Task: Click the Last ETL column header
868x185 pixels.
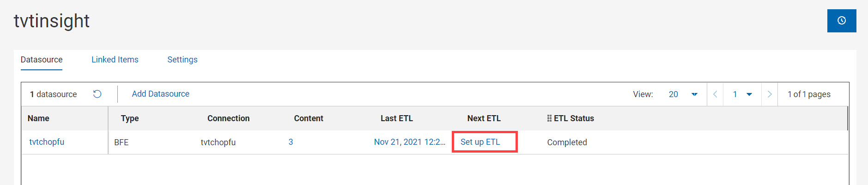Action: click(396, 118)
